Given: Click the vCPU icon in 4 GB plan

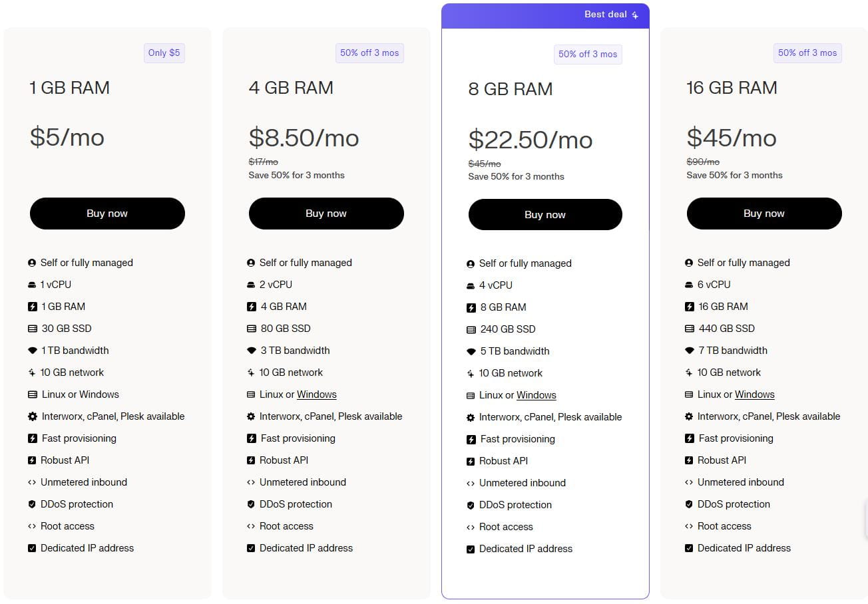Looking at the screenshot, I should (251, 285).
